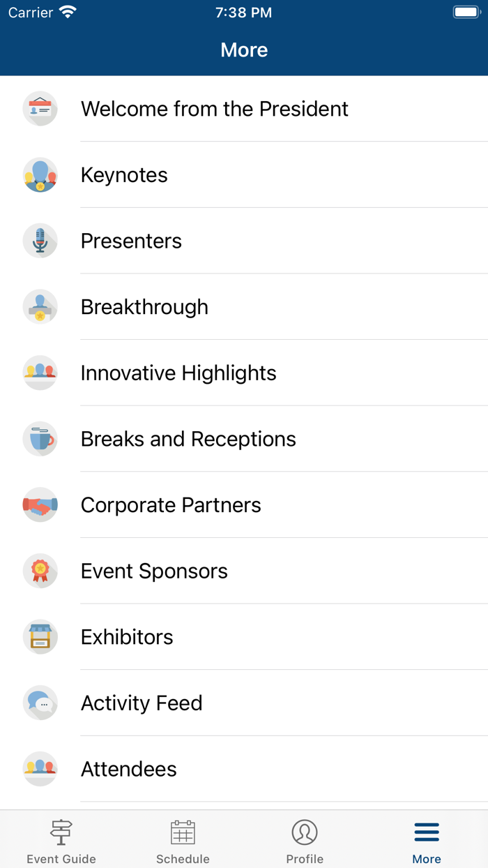Tap the ribbon award icon for Event Sponsors

click(x=40, y=571)
